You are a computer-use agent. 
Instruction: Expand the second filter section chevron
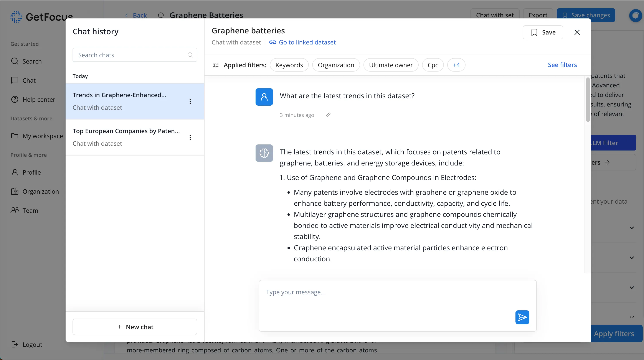click(632, 258)
